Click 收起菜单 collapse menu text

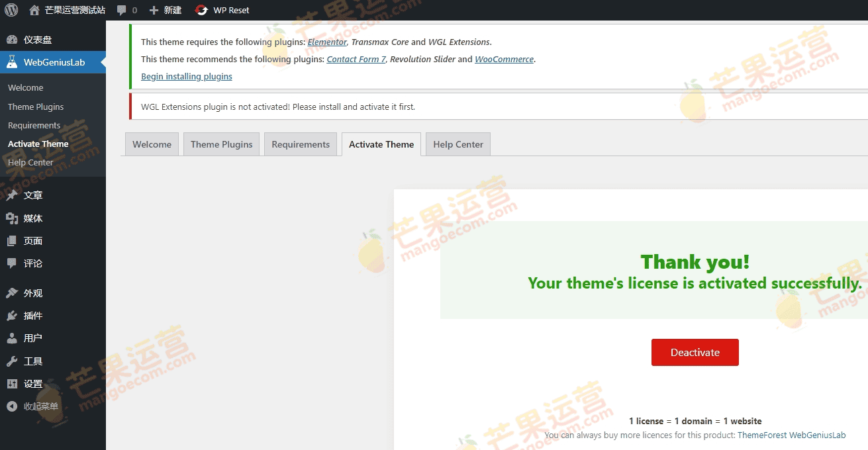point(41,406)
